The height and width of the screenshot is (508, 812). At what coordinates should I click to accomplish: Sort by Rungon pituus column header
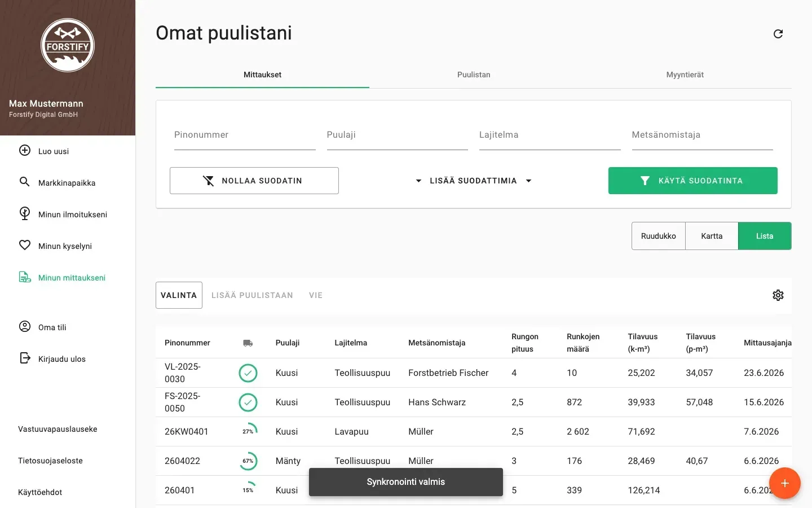pos(525,343)
